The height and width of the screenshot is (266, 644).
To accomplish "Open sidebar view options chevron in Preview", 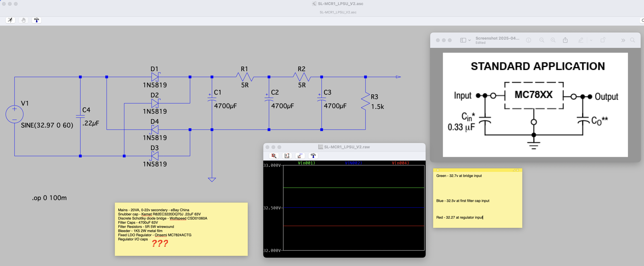I will [469, 40].
